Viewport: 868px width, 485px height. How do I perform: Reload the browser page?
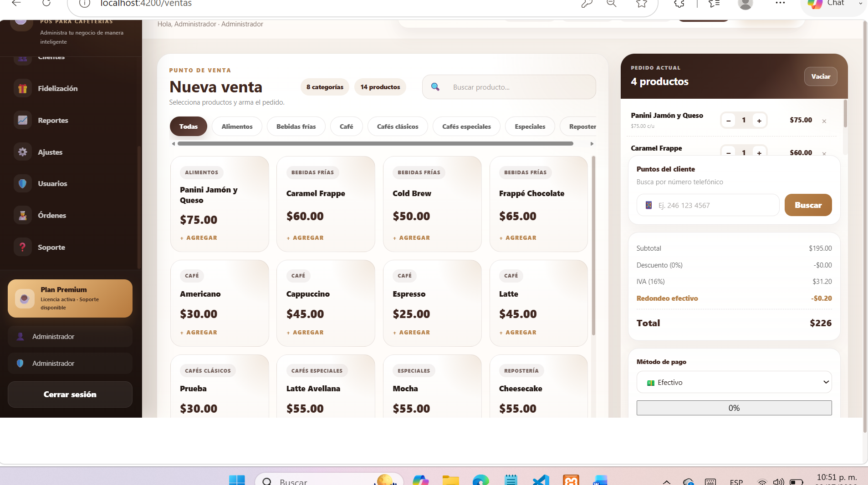pos(46,3)
